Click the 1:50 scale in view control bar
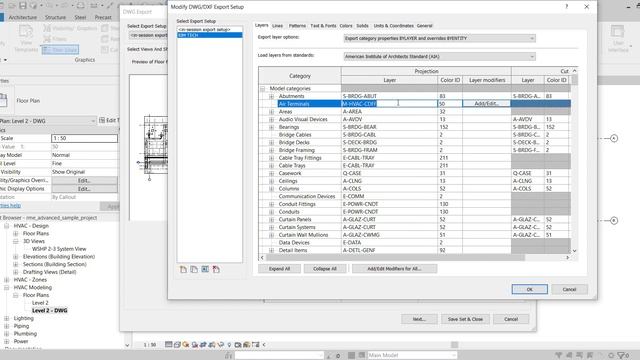Image resolution: width=640 pixels, height=360 pixels. [150, 345]
